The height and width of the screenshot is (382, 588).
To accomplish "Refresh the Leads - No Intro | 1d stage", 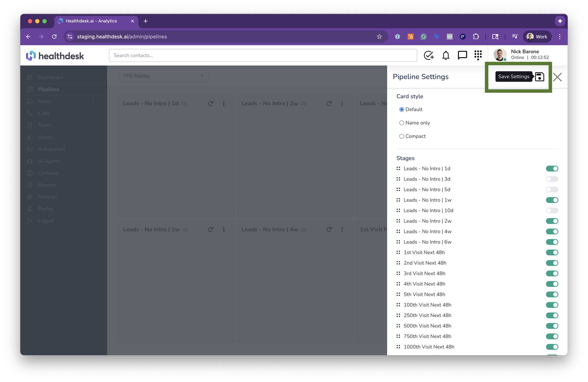I will [211, 104].
